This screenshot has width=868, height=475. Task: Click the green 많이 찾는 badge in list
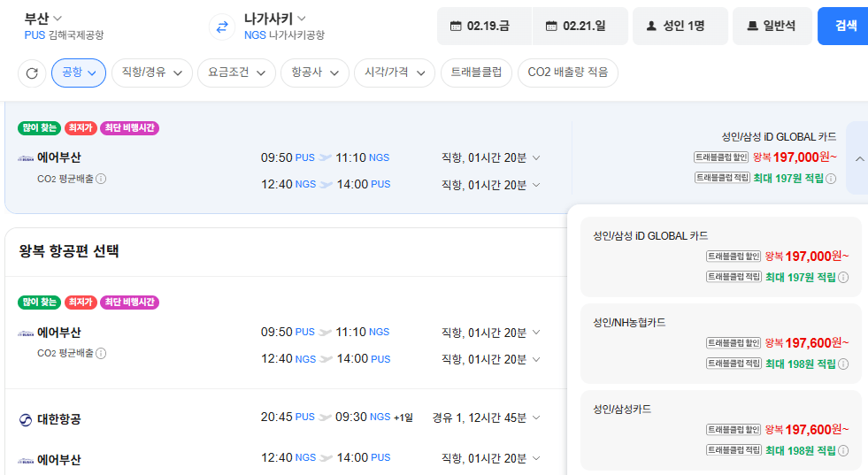click(x=39, y=303)
